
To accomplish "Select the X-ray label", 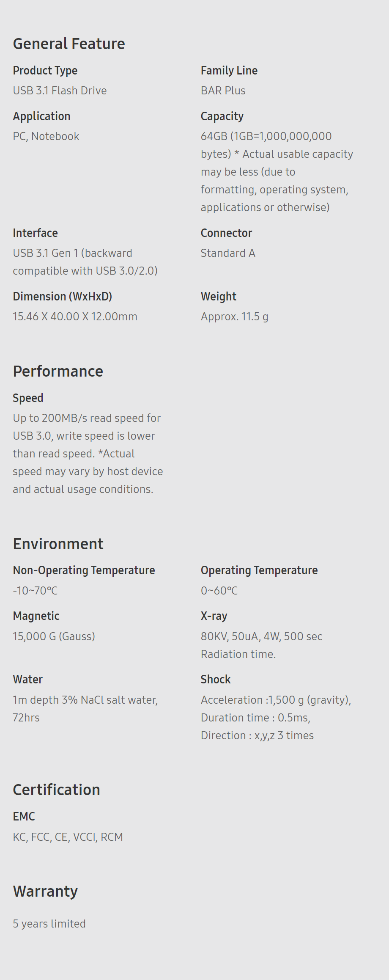I will tap(214, 616).
